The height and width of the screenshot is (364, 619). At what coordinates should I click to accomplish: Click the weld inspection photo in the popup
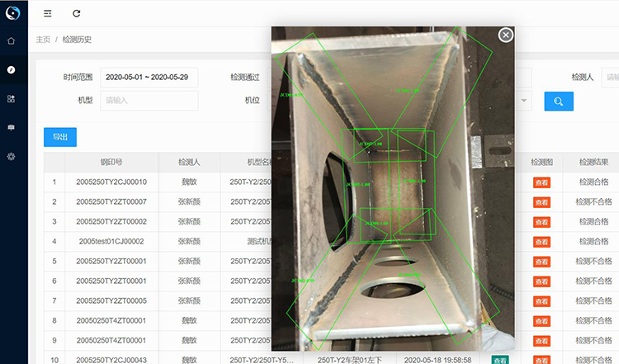[393, 189]
